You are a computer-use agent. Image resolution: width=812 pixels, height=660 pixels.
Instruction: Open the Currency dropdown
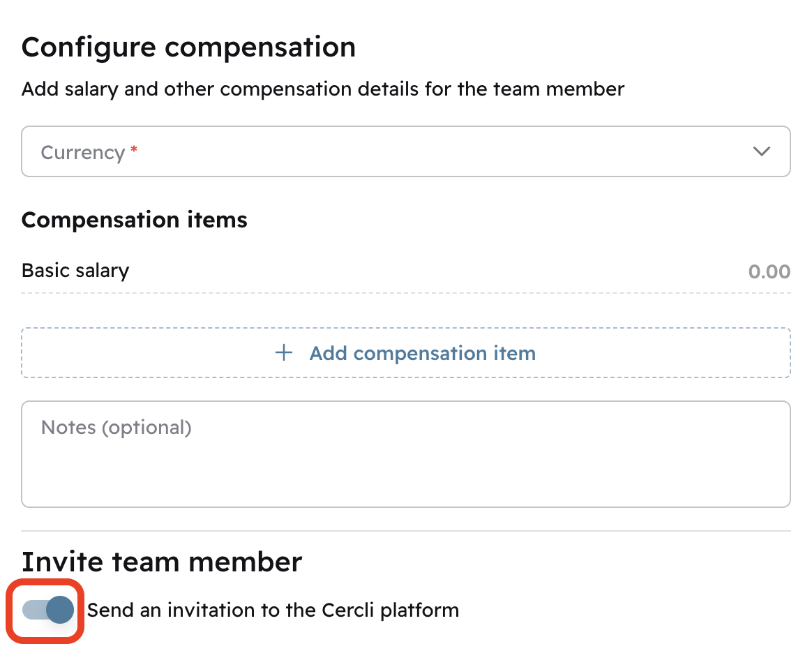click(x=405, y=151)
